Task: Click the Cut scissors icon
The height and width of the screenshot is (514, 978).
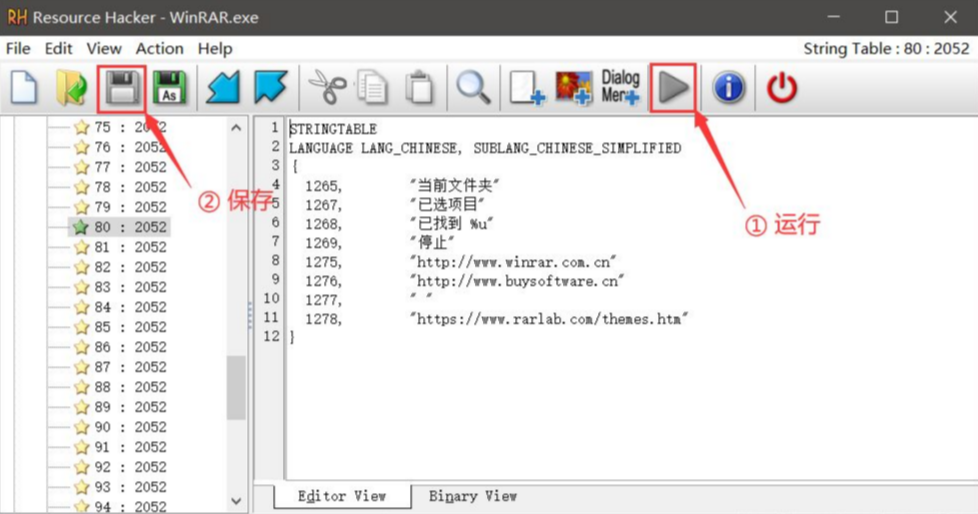Action: (327, 87)
